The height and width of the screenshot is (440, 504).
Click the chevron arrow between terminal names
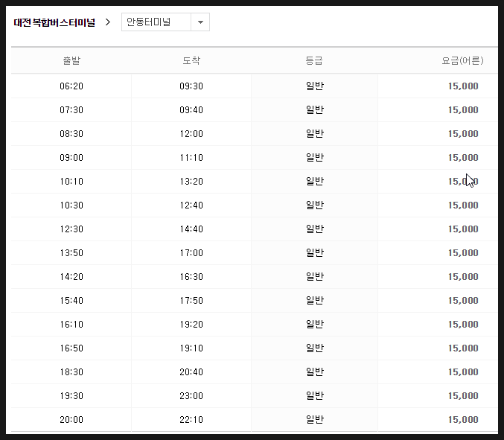(x=108, y=22)
